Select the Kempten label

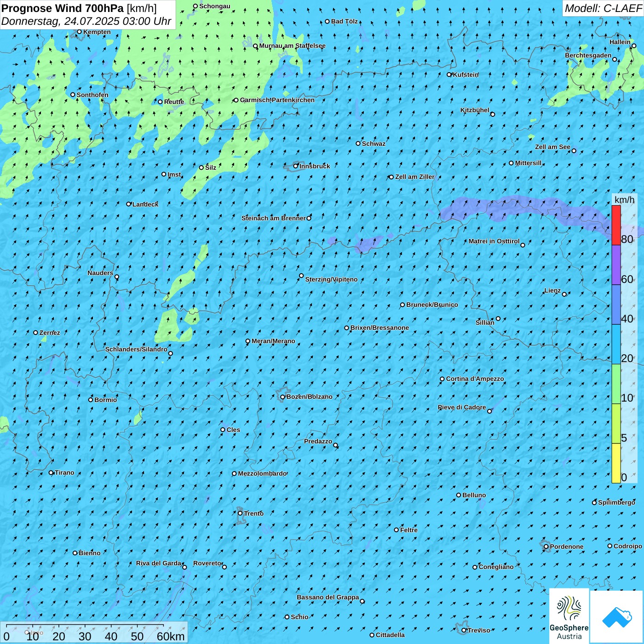pyautogui.click(x=97, y=32)
